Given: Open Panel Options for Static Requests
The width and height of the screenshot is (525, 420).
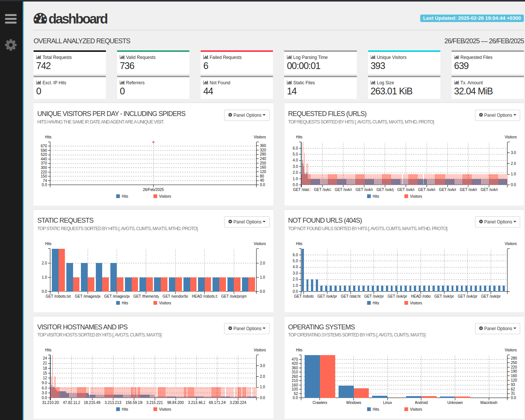Looking at the screenshot, I should pyautogui.click(x=246, y=222).
